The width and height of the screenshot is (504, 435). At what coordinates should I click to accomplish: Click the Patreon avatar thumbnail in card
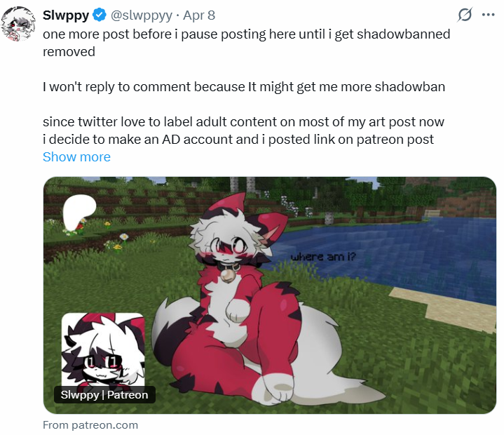[103, 349]
